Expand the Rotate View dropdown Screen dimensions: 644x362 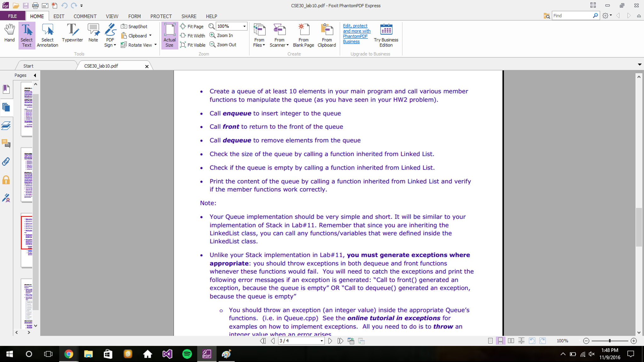(x=155, y=45)
